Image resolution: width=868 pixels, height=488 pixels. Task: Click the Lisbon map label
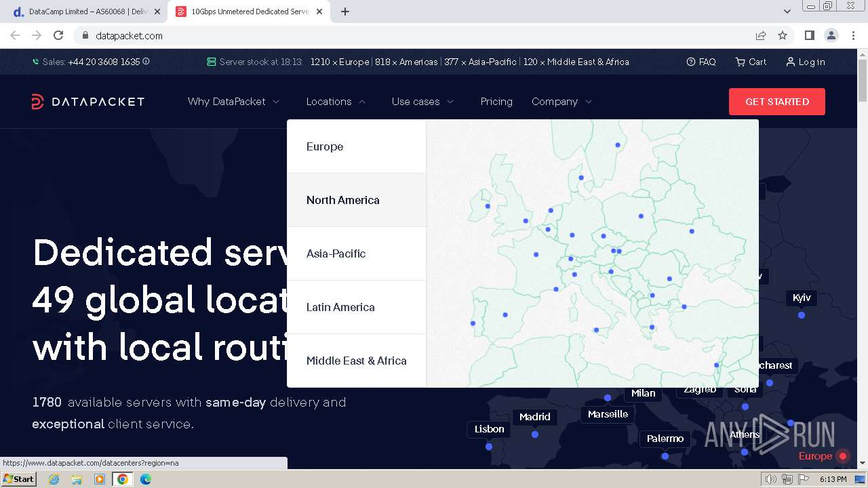click(490, 429)
